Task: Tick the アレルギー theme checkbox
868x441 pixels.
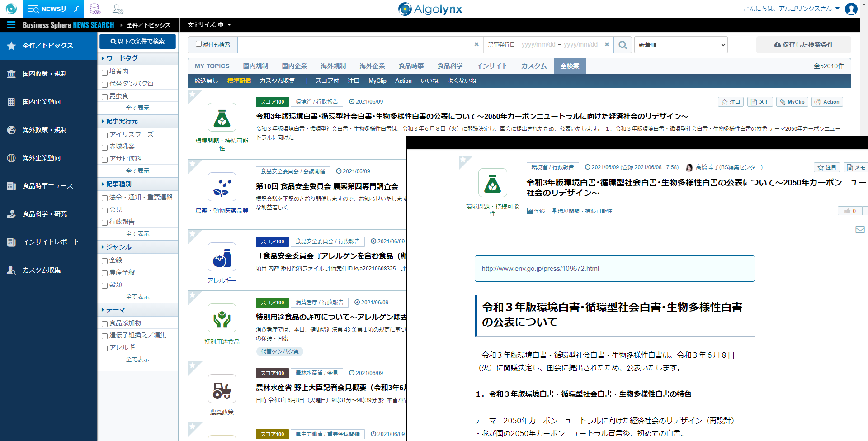Action: (x=104, y=348)
